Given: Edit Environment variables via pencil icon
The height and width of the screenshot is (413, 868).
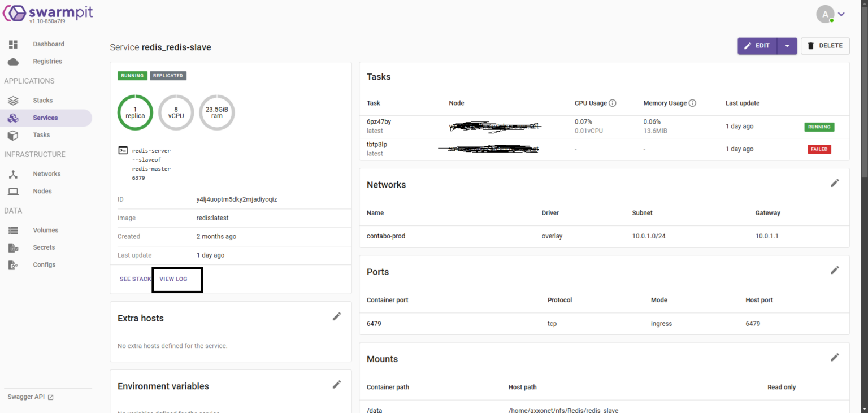Looking at the screenshot, I should point(337,384).
